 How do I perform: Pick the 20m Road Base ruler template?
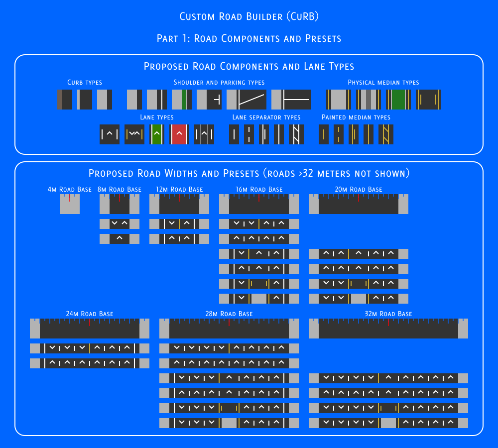pos(358,204)
